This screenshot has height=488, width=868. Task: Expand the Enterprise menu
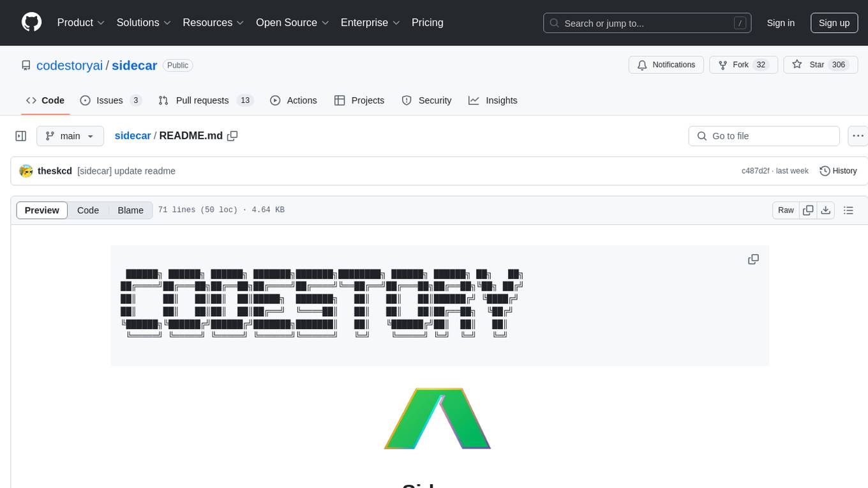tap(370, 22)
